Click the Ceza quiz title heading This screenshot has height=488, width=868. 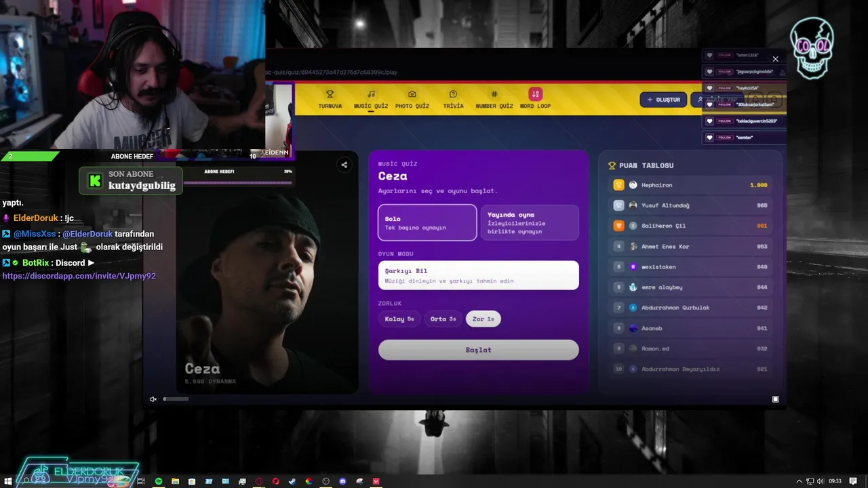pyautogui.click(x=393, y=176)
